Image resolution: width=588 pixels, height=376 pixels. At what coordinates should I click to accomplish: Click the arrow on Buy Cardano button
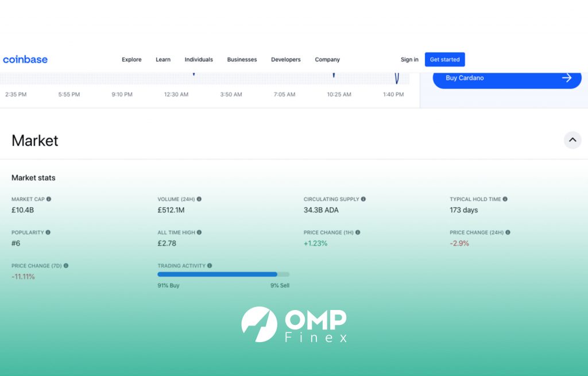coord(567,78)
